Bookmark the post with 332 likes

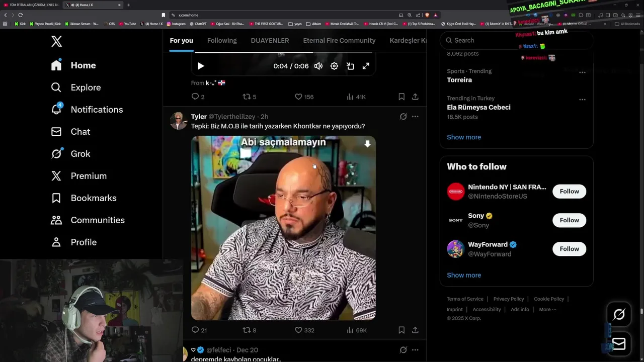(x=401, y=330)
